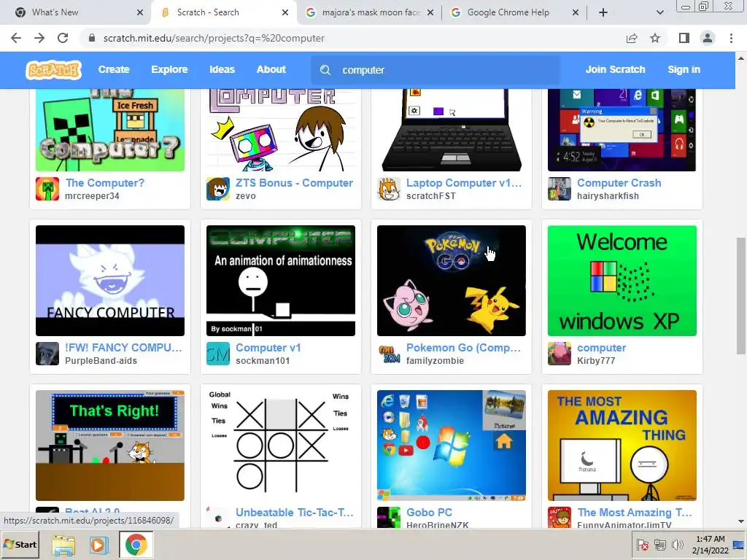The height and width of the screenshot is (560, 747).
Task: Click the Join Scratch link
Action: coord(616,69)
